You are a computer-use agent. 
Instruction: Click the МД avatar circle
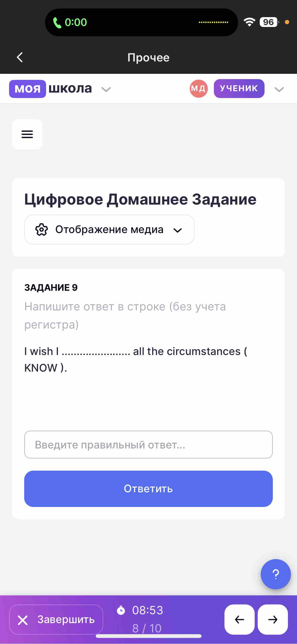199,89
